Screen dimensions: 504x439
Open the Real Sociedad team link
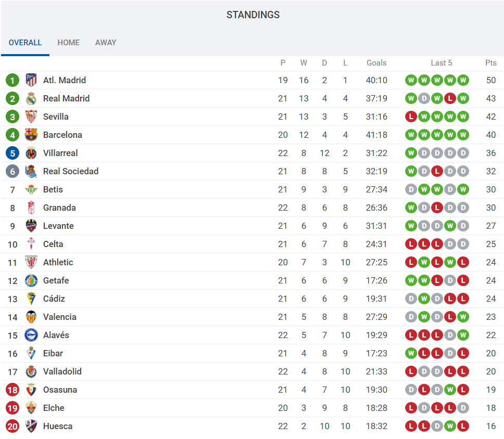click(x=71, y=171)
